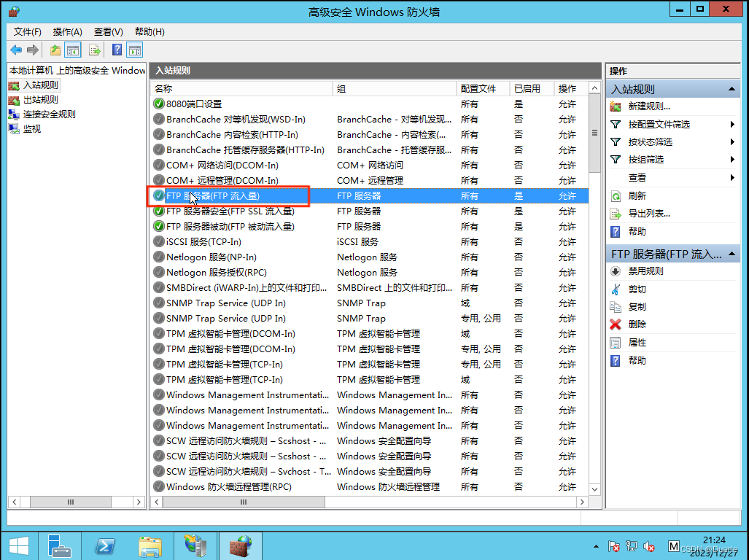Screen dimensions: 749x560
Task: Select the 8080端口设置 rule
Action: tap(193, 104)
